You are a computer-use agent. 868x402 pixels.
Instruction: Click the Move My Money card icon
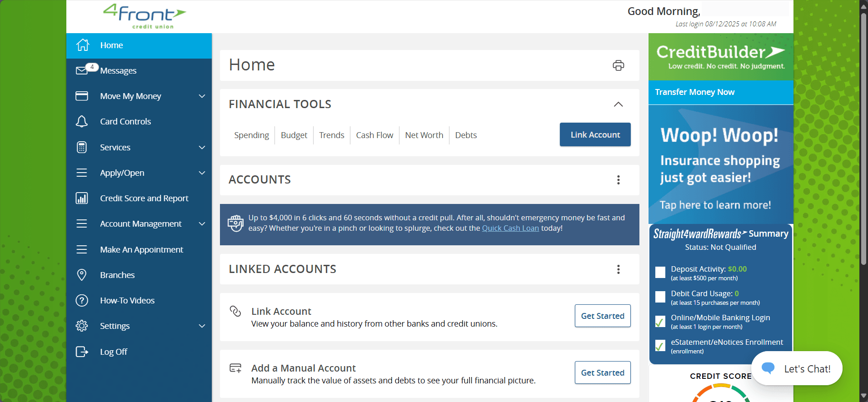(x=82, y=96)
